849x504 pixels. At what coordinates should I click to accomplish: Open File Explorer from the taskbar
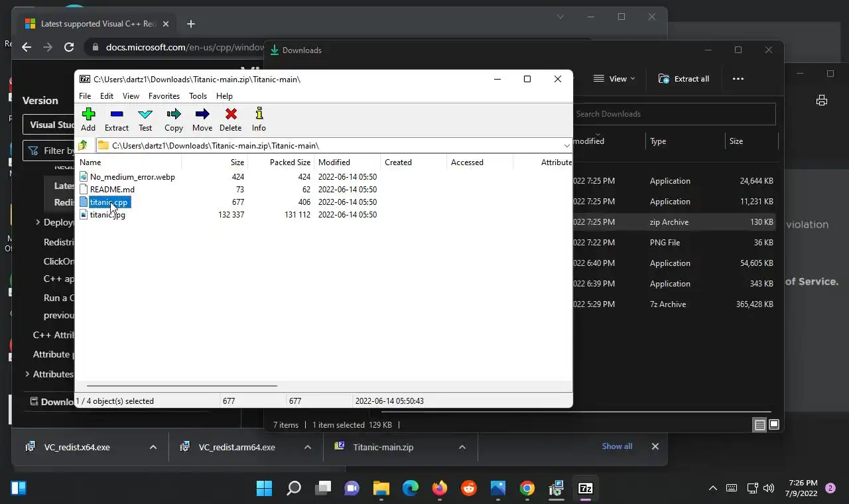(x=381, y=489)
